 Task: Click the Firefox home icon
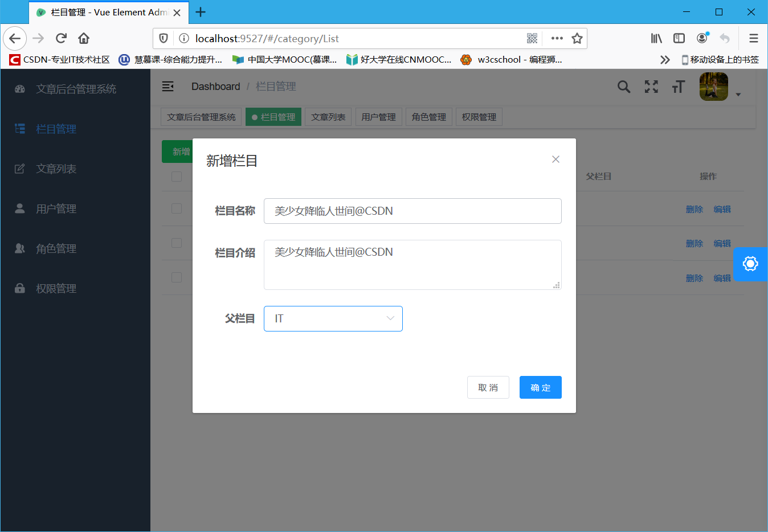tap(83, 38)
